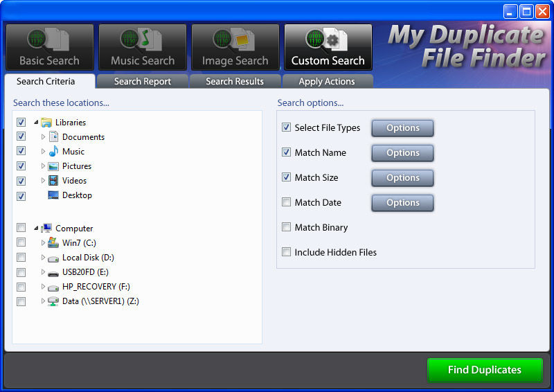Image resolution: width=554 pixels, height=392 pixels.
Task: Uncheck the Videos checkbox
Action: [21, 181]
